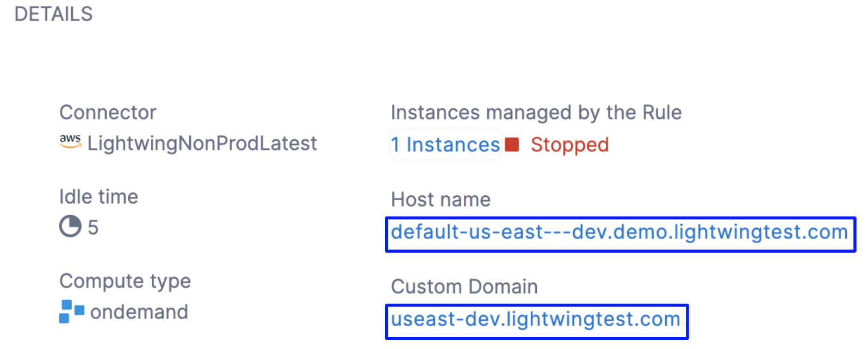Click the word Rule in the instances heading
The width and height of the screenshot is (868, 349).
[662, 113]
